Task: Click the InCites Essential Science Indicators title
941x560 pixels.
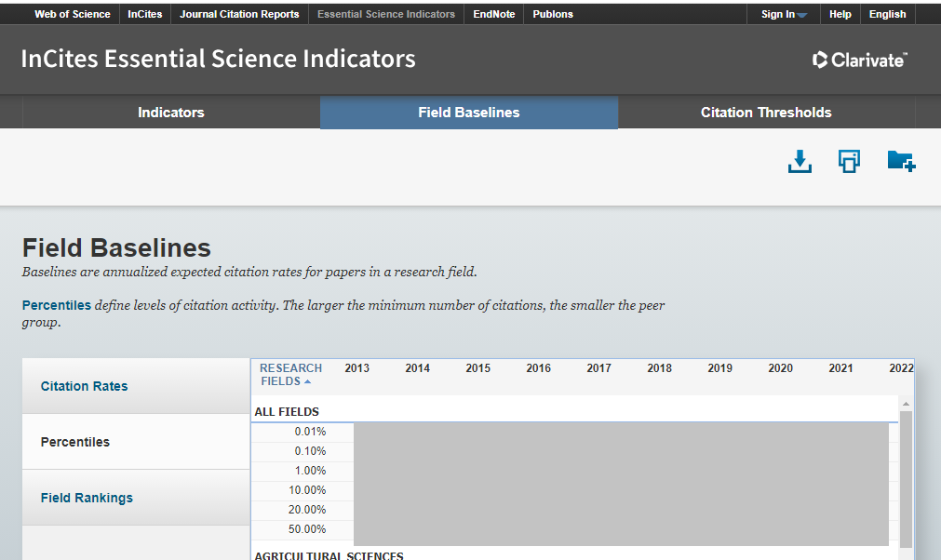Action: (219, 59)
